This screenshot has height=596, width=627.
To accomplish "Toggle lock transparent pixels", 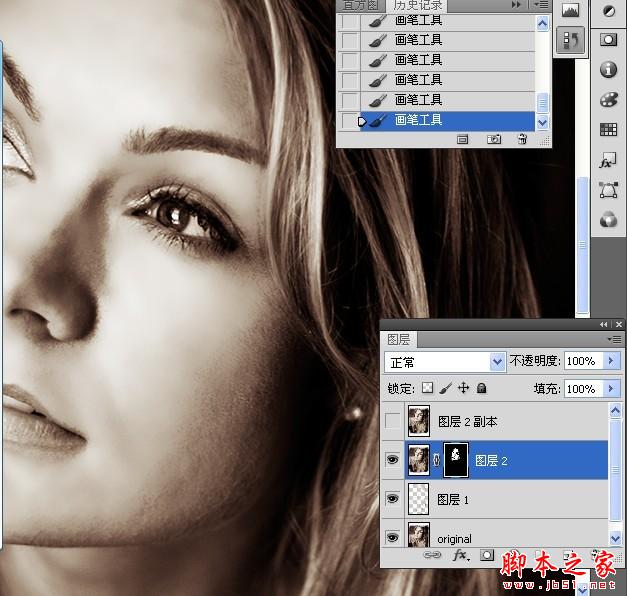I will click(x=427, y=388).
